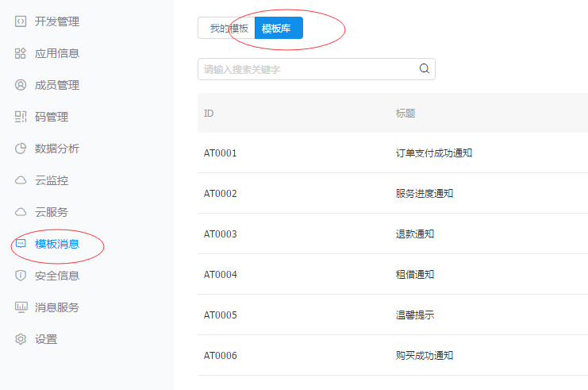
Task: Click the 安全信息 shield icon
Action: (x=21, y=276)
